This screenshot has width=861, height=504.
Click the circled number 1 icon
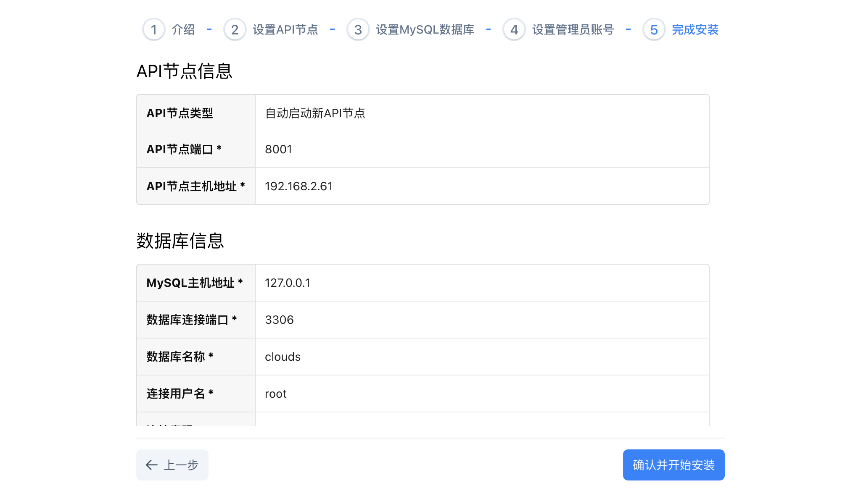point(154,29)
